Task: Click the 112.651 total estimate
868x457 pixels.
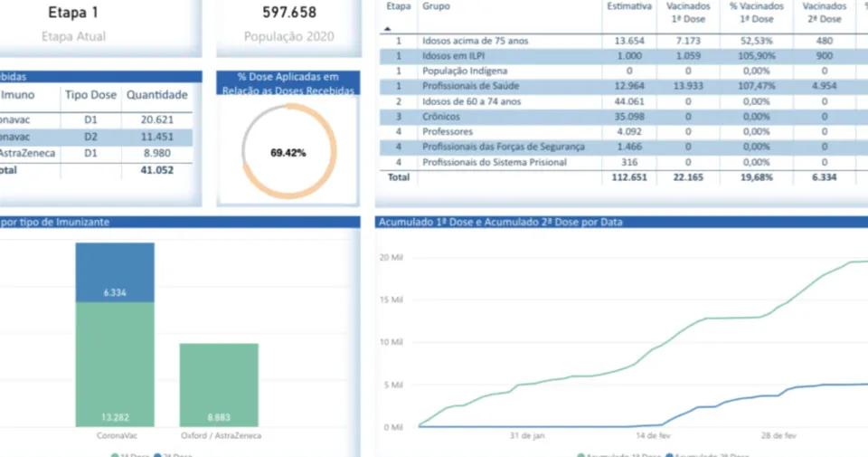Action: pyautogui.click(x=629, y=177)
